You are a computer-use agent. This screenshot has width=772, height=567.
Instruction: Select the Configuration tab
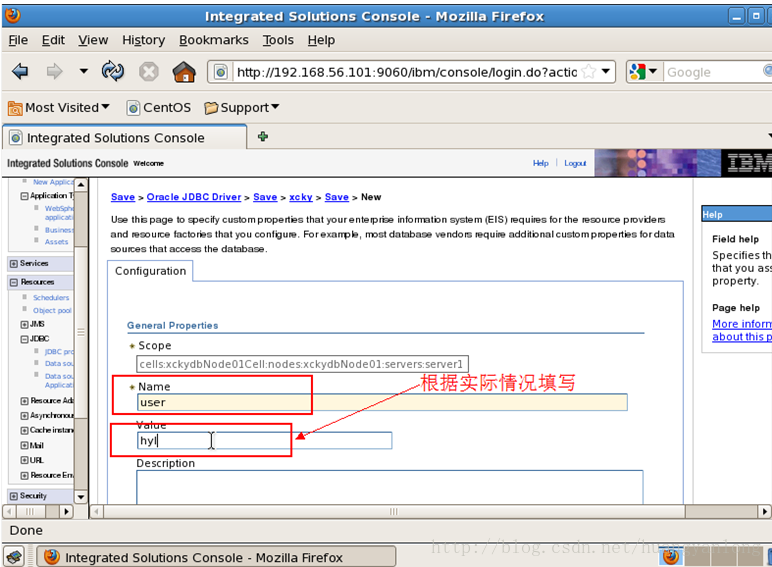(150, 271)
